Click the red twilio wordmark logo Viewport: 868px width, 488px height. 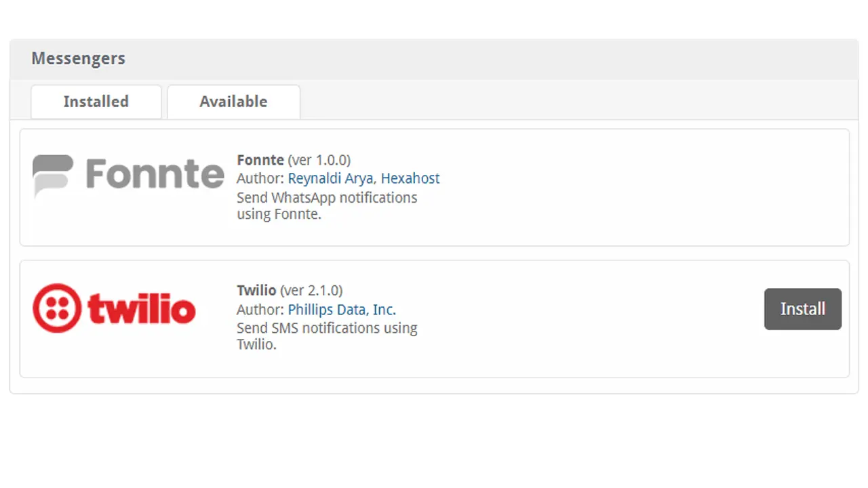click(x=142, y=309)
